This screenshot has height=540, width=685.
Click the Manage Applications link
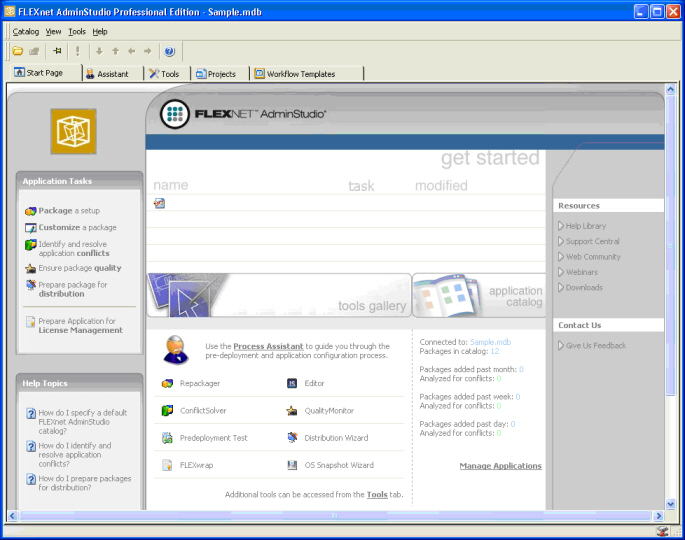click(500, 466)
